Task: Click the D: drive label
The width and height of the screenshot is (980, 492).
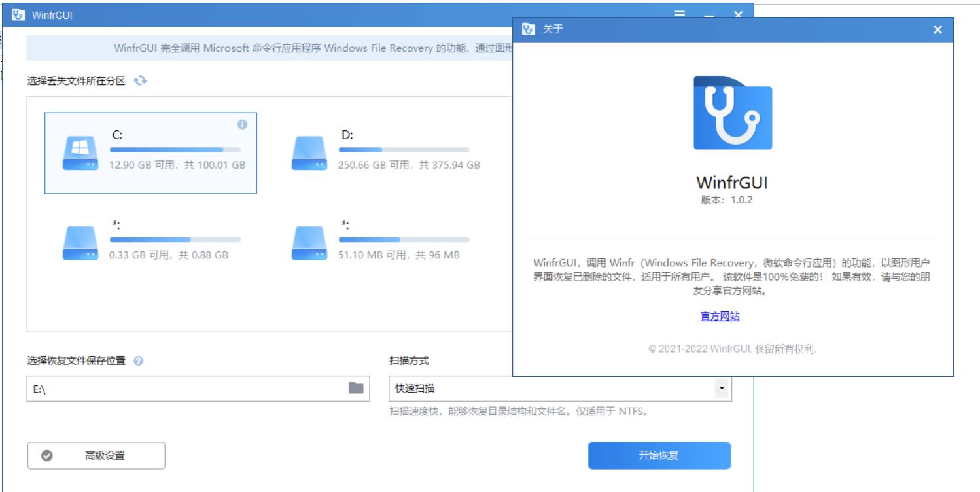Action: [x=347, y=135]
